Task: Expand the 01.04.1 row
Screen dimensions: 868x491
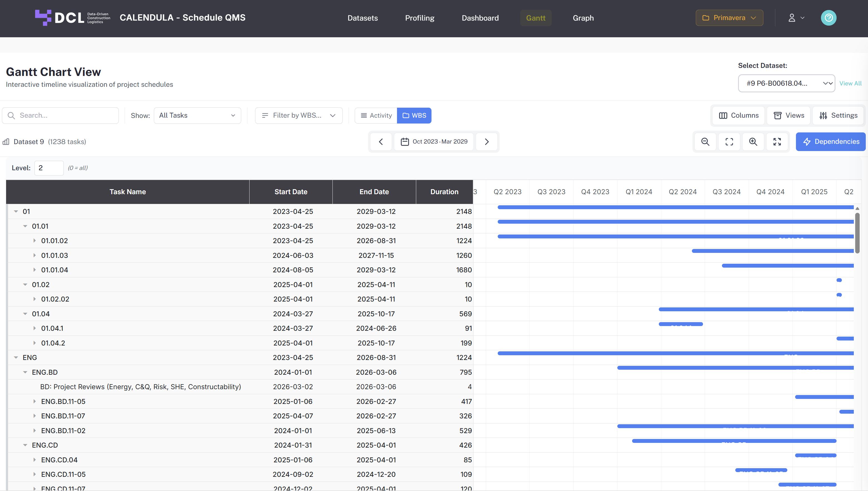Action: [x=34, y=329]
